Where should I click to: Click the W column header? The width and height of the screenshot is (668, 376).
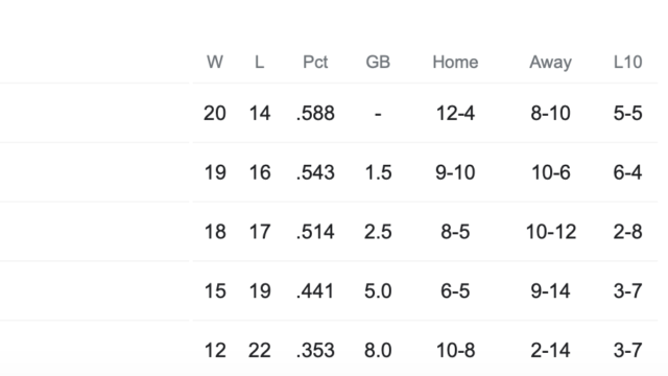coord(215,62)
